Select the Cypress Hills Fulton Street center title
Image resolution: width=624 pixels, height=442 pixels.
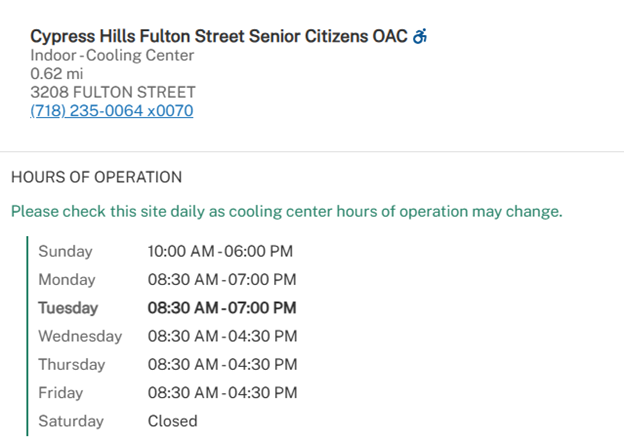218,37
